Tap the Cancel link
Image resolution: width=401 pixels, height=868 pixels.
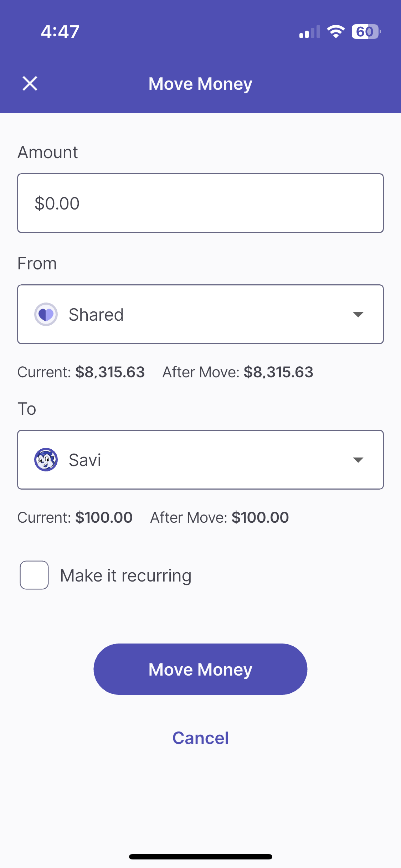200,738
